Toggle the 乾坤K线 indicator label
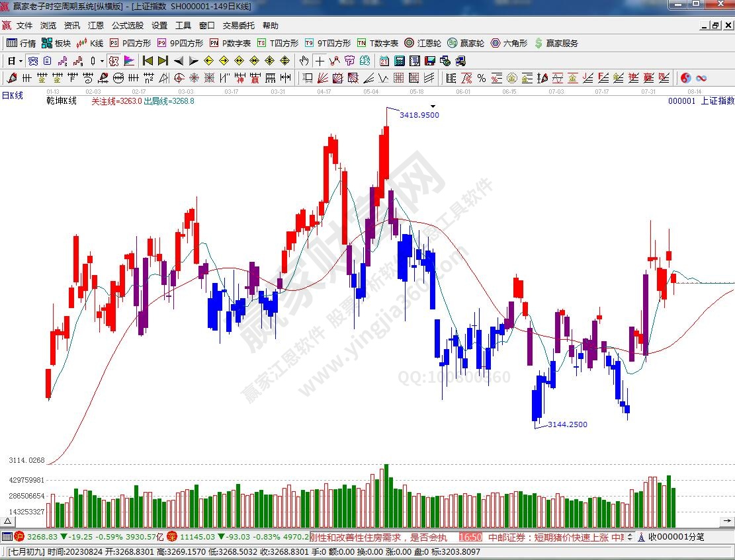This screenshot has height=560, width=735. (62, 101)
